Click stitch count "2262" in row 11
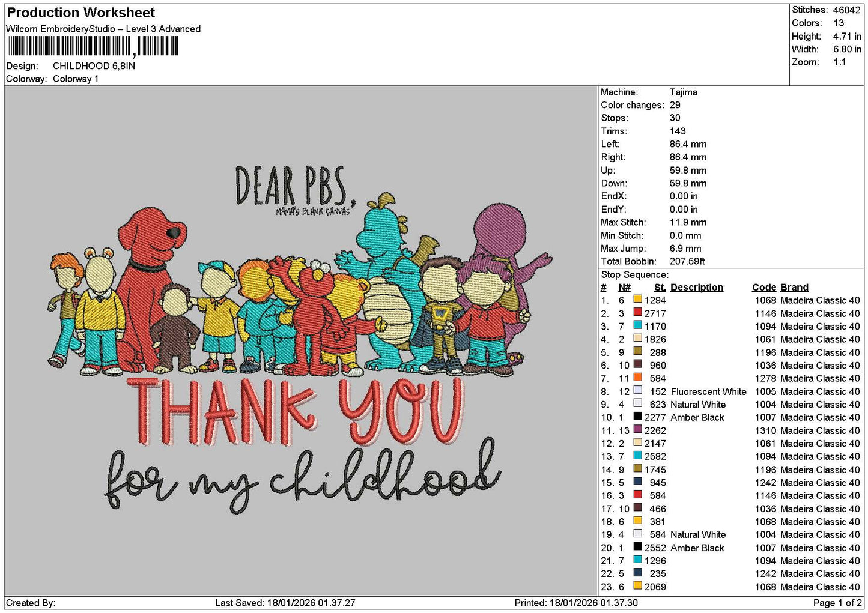 pyautogui.click(x=655, y=430)
